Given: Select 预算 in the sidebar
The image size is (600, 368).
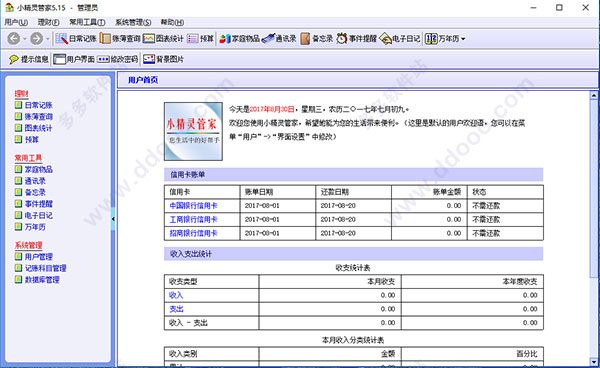Looking at the screenshot, I should tap(31, 139).
